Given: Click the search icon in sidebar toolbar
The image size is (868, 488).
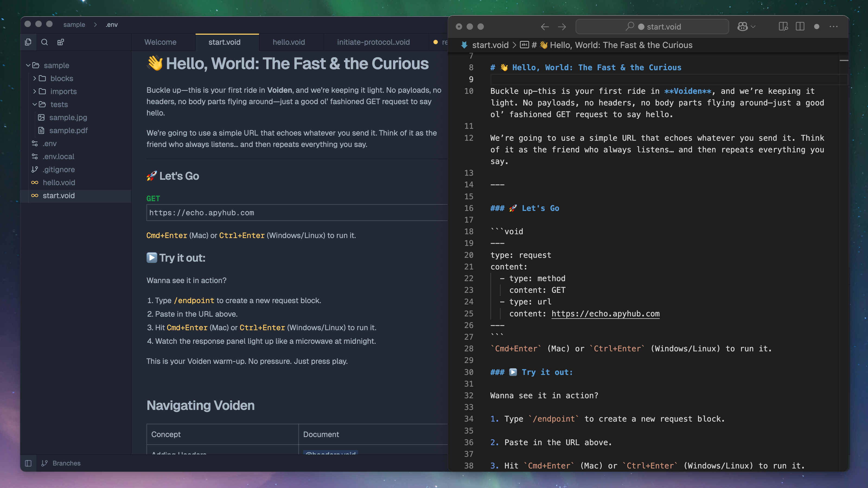Looking at the screenshot, I should (44, 42).
